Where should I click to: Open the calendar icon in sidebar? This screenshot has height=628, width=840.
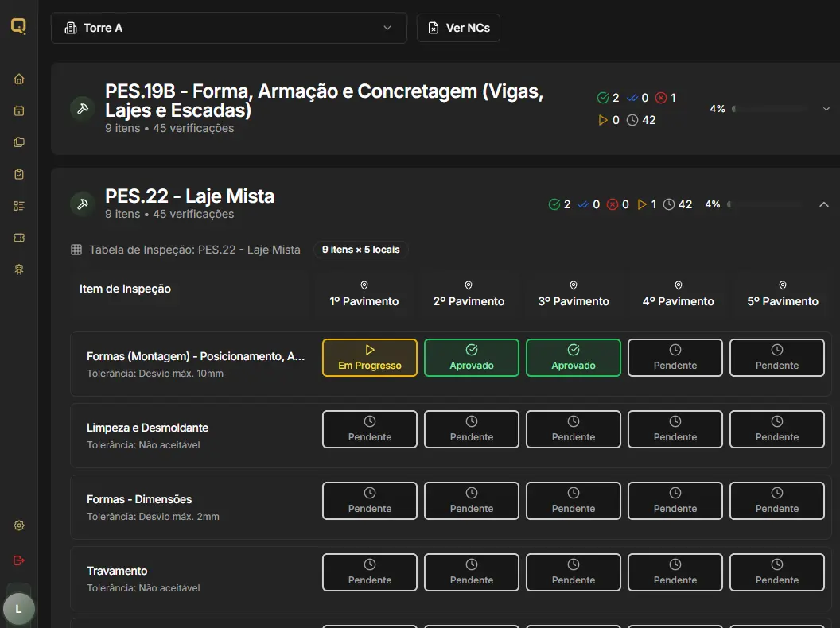[19, 110]
